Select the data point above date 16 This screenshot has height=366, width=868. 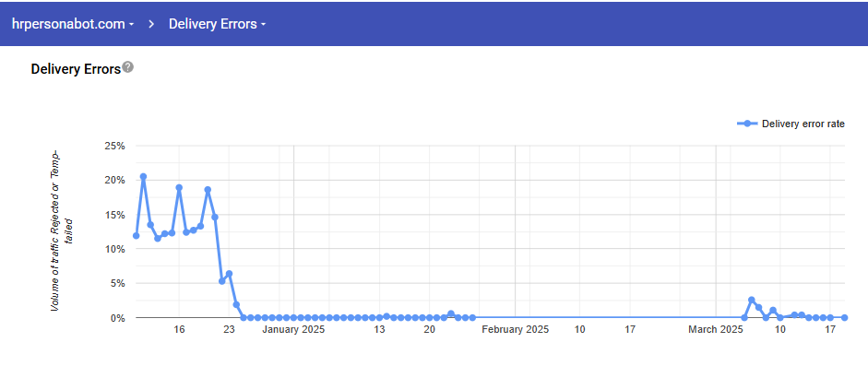179,187
